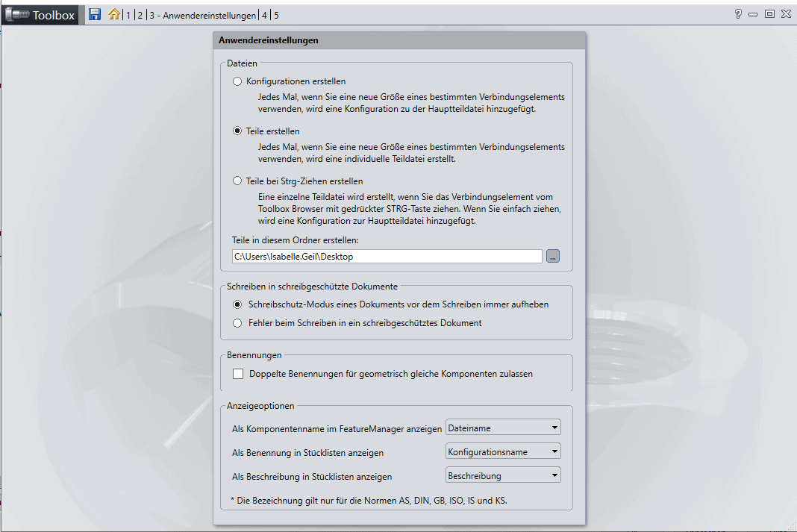The image size is (797, 532).
Task: Choose Fehler beim Schreiben in schreibgeschütztes Dokument
Action: pos(237,323)
